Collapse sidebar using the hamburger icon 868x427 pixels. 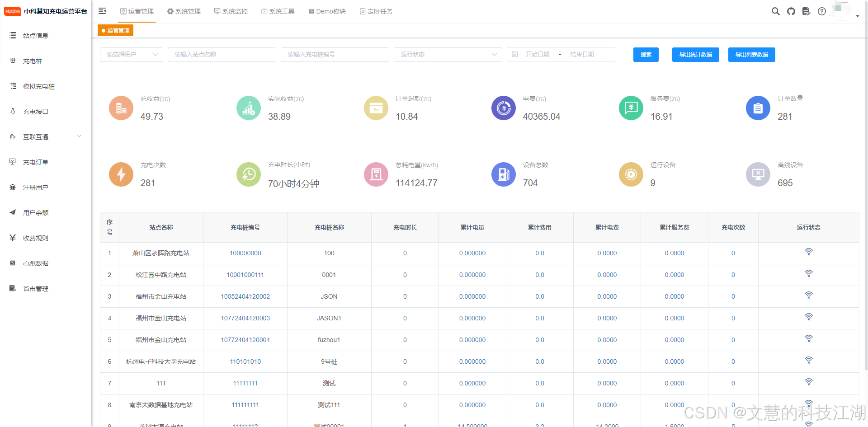[x=102, y=11]
